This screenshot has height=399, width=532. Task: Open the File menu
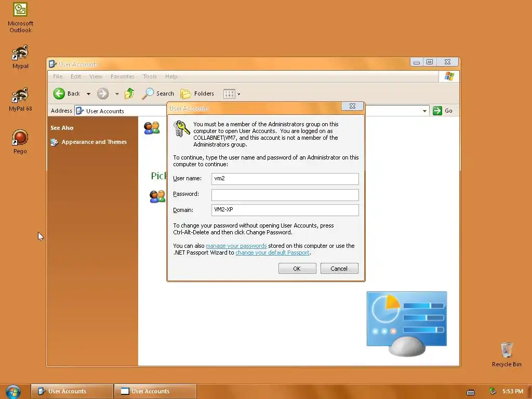58,77
